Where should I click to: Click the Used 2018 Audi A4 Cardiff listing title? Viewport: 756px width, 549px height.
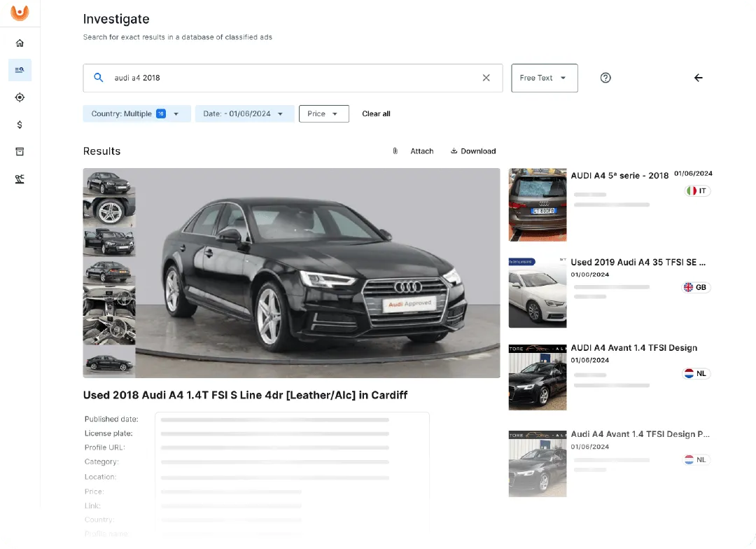(246, 395)
